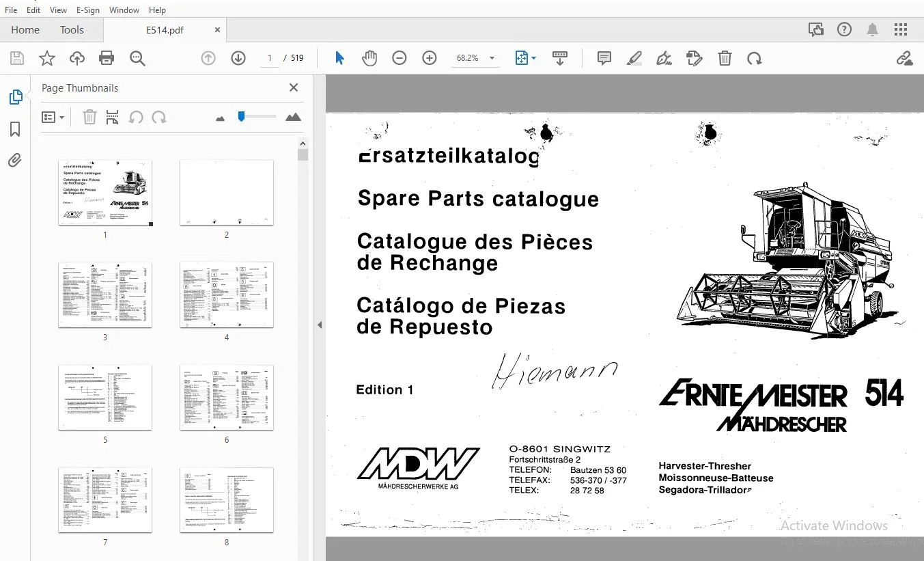Open the thumbnail options menu dropdown
Viewport: 924px width, 561px height.
pos(53,118)
